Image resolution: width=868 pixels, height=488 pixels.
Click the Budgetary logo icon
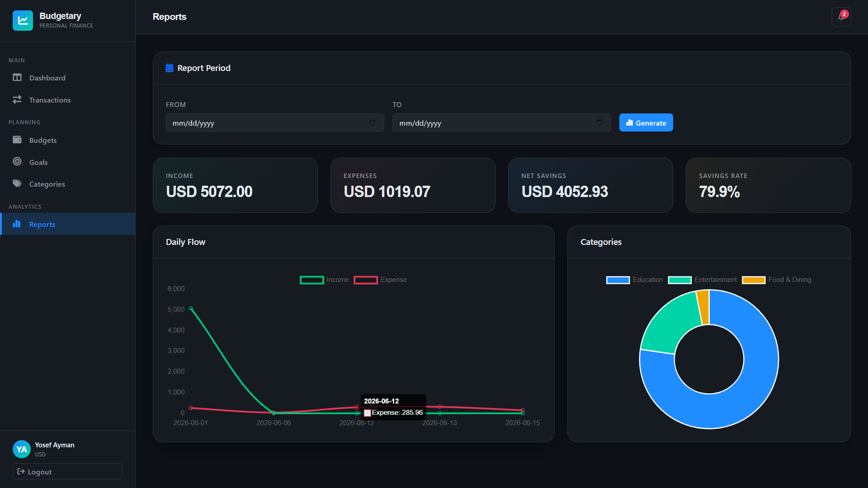23,20
